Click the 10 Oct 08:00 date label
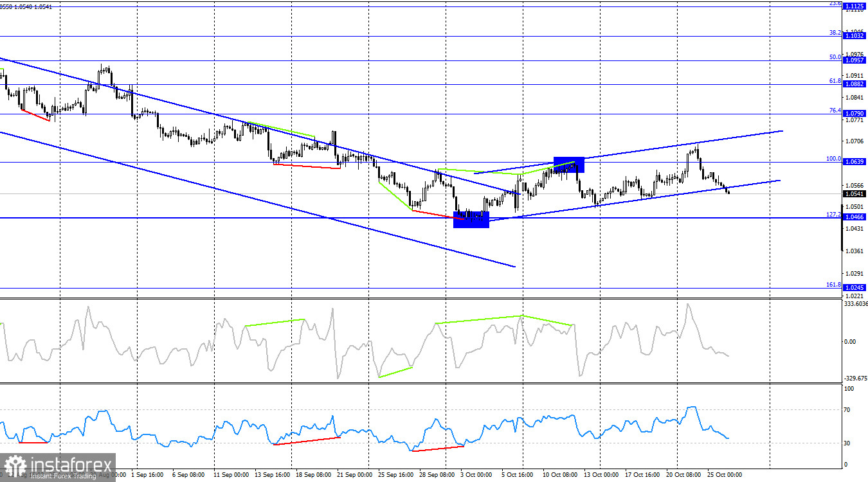This screenshot has height=482, width=868. click(x=559, y=475)
